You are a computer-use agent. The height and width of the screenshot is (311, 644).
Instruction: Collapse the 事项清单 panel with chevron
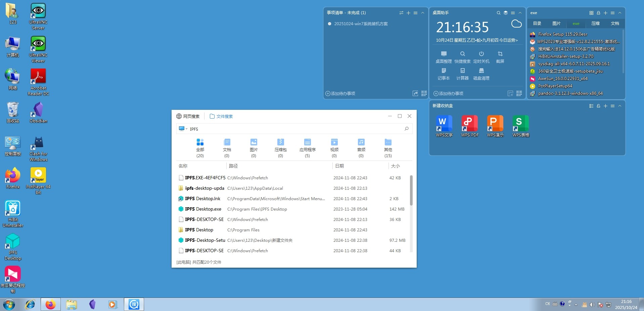[423, 13]
